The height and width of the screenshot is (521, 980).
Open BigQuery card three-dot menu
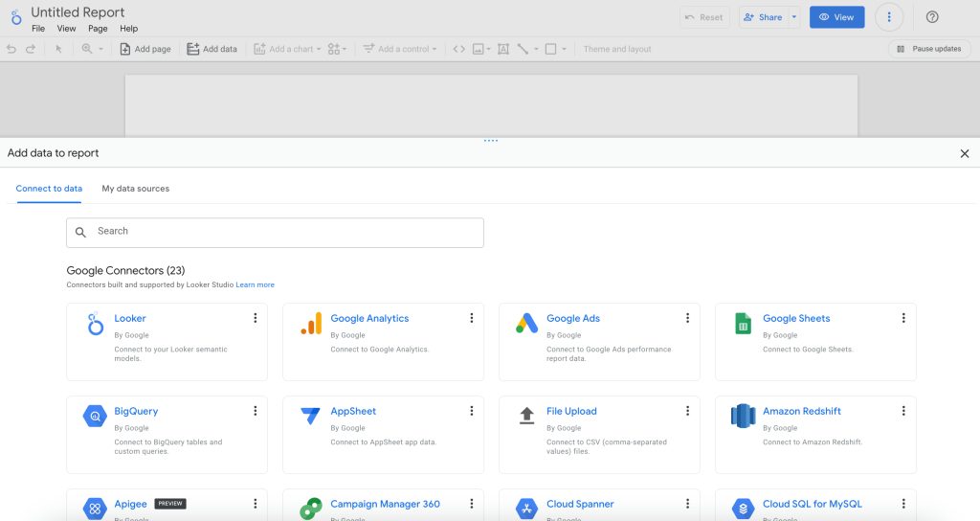click(255, 411)
